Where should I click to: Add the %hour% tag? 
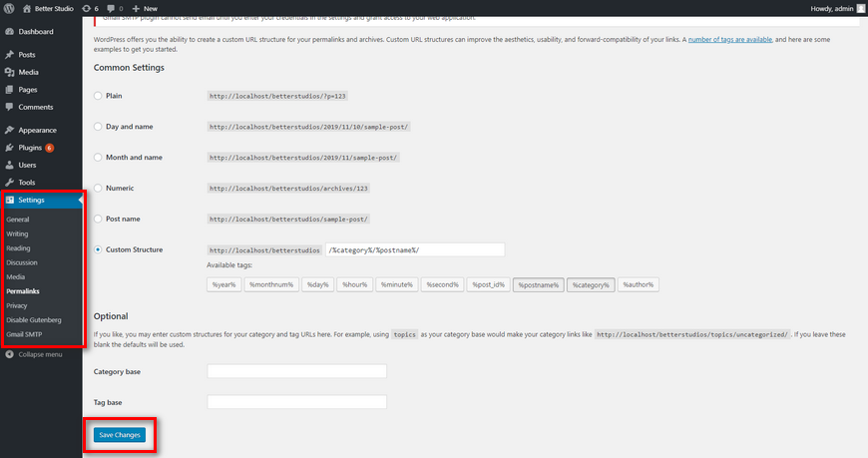click(x=355, y=284)
